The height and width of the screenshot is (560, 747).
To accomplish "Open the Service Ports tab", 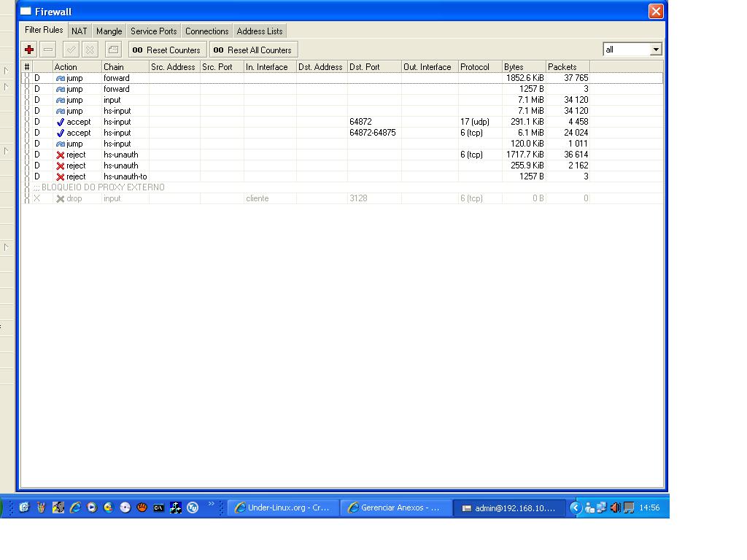I will pyautogui.click(x=153, y=31).
